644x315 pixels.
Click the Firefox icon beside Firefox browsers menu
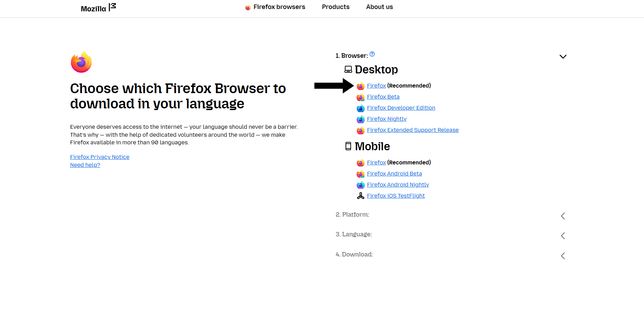248,8
